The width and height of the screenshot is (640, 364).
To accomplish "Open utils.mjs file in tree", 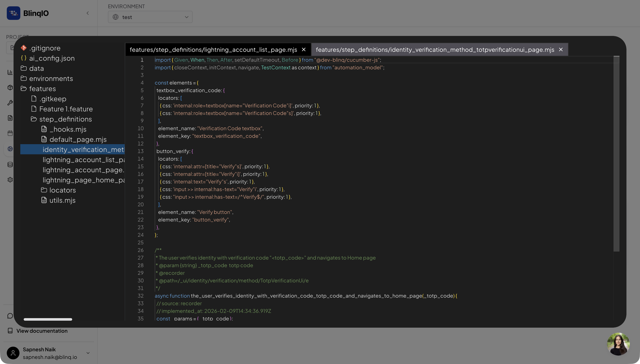I will tap(62, 200).
